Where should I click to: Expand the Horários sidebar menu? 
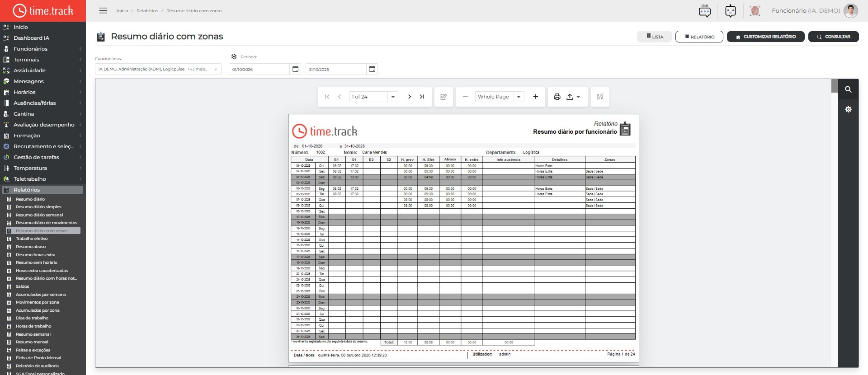42,92
